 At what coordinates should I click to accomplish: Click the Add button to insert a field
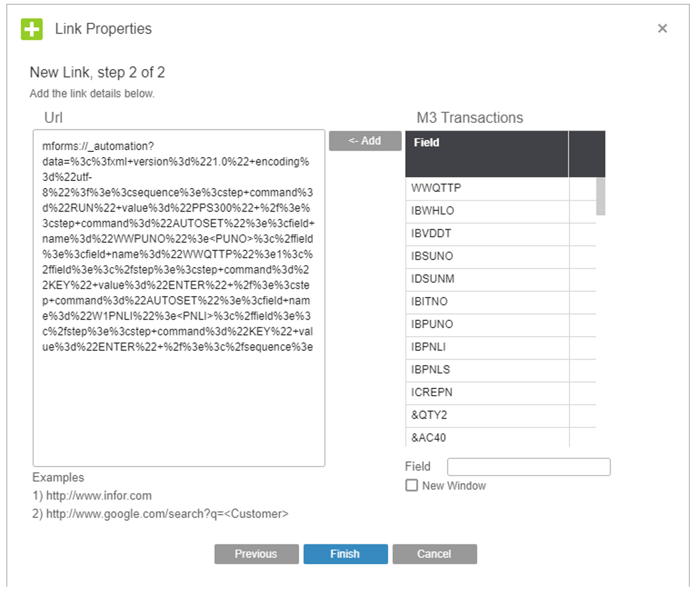(x=365, y=141)
